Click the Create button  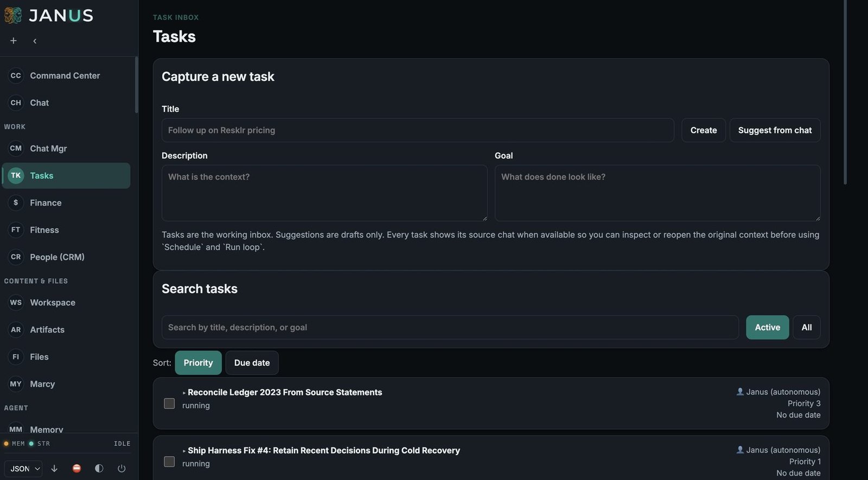click(703, 130)
